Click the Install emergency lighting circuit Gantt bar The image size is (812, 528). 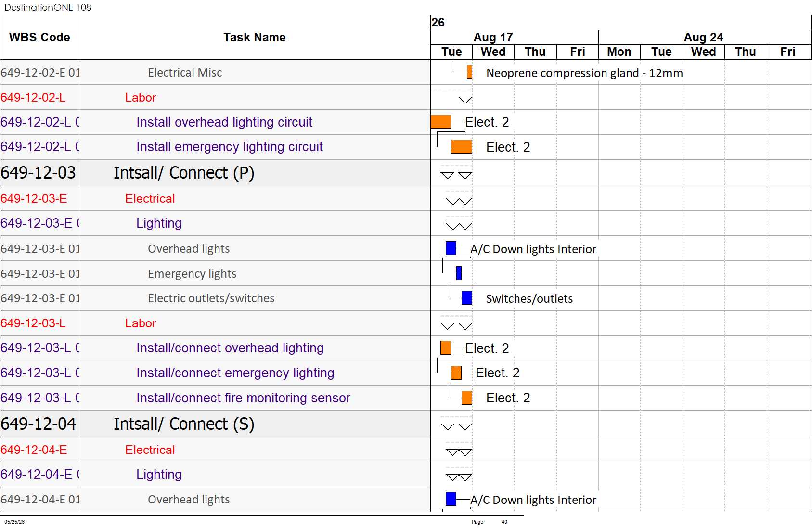point(462,147)
